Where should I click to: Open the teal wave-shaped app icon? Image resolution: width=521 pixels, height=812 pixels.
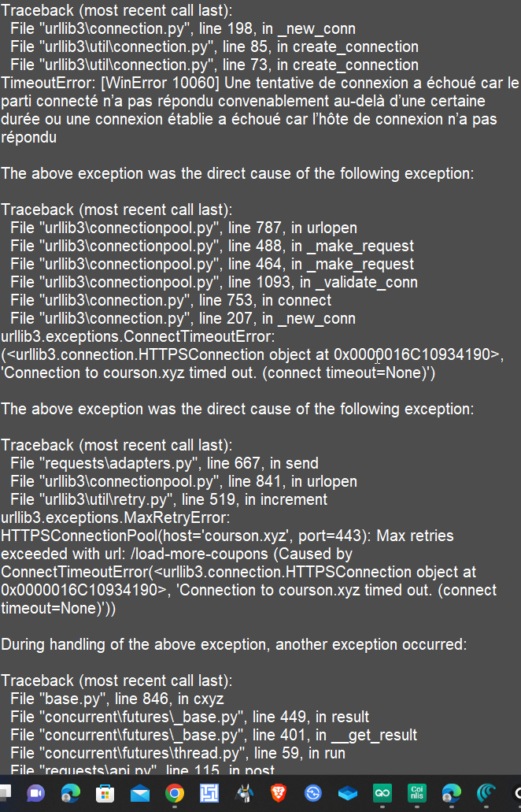(x=486, y=792)
